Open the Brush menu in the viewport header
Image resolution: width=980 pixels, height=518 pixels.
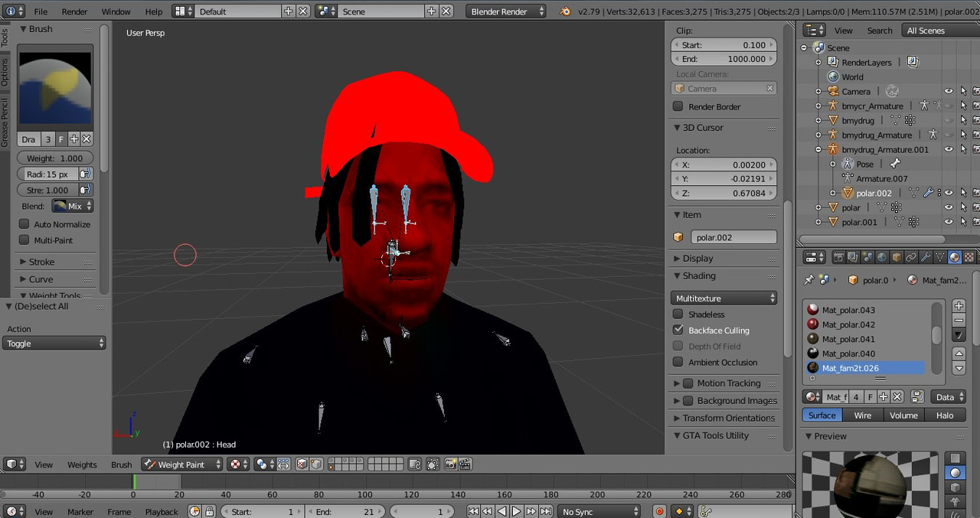(x=121, y=464)
